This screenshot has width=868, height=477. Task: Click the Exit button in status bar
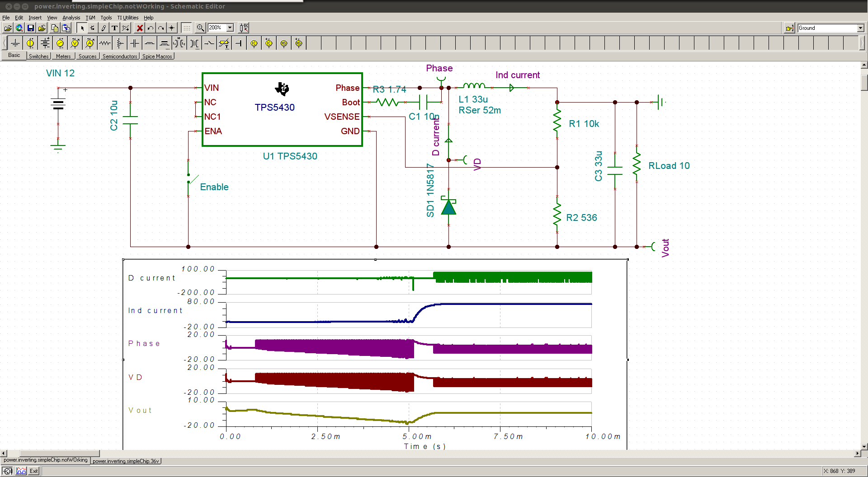34,471
